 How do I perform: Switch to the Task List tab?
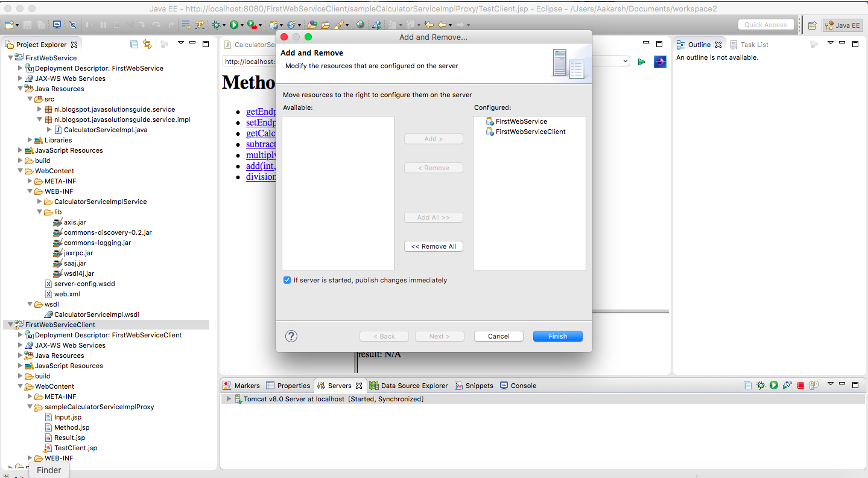pyautogui.click(x=749, y=45)
